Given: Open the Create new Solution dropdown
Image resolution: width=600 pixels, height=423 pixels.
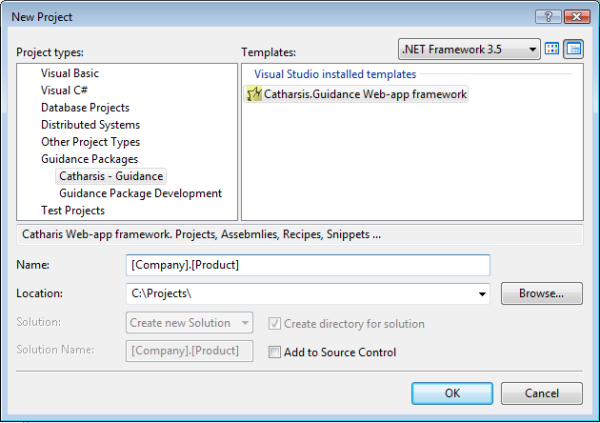Looking at the screenshot, I should tap(189, 323).
